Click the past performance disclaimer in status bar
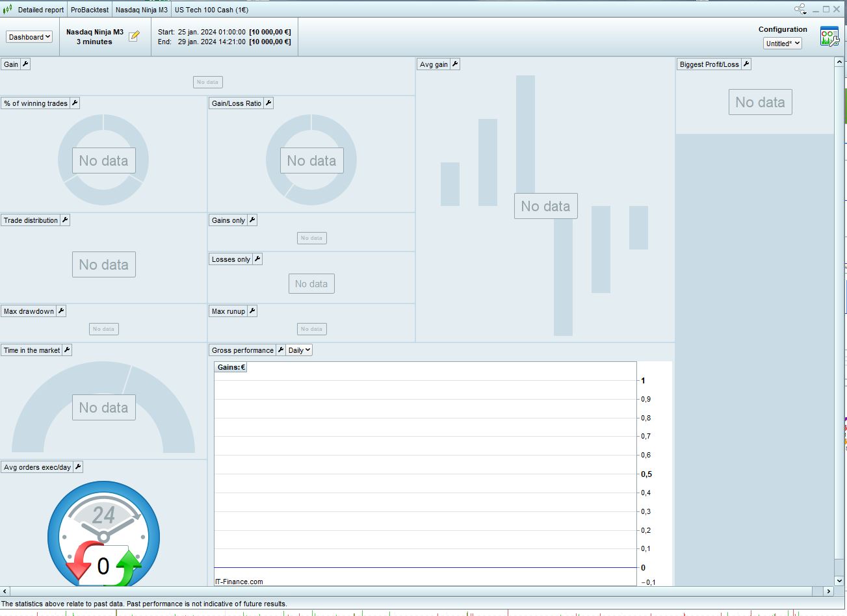847x616 pixels. tap(144, 604)
